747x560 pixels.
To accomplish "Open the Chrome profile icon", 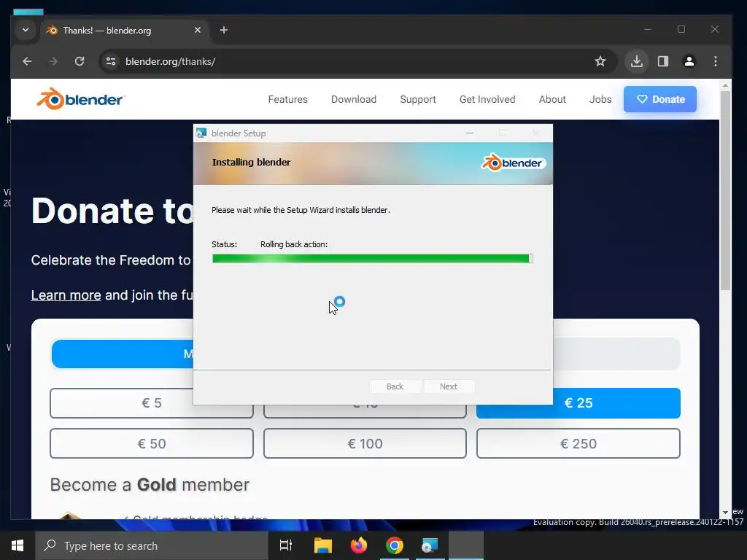I will pos(689,61).
